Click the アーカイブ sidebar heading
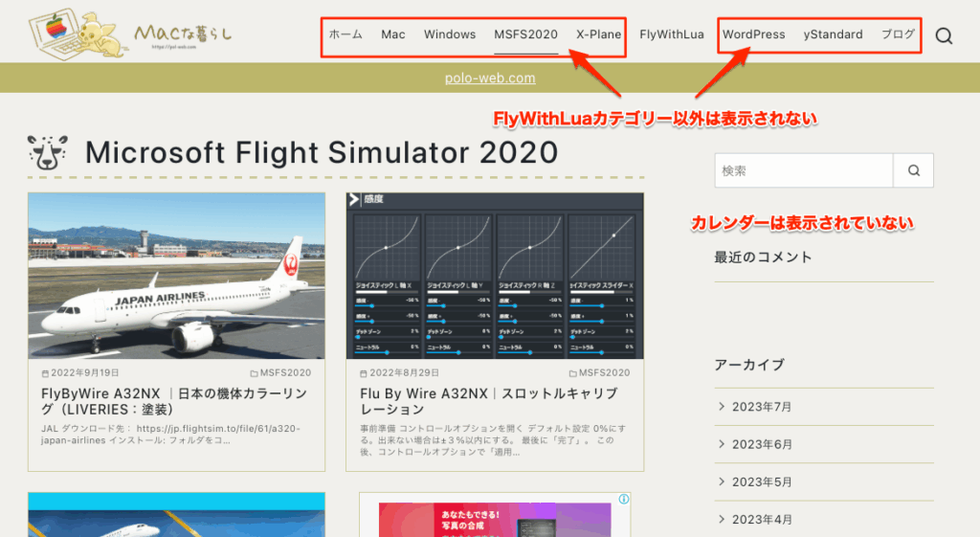 pyautogui.click(x=749, y=365)
